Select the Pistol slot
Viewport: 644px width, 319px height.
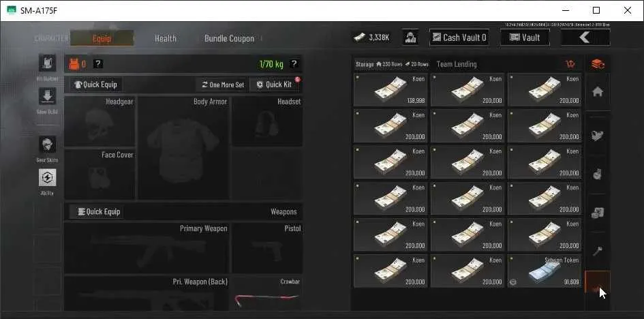coord(267,248)
